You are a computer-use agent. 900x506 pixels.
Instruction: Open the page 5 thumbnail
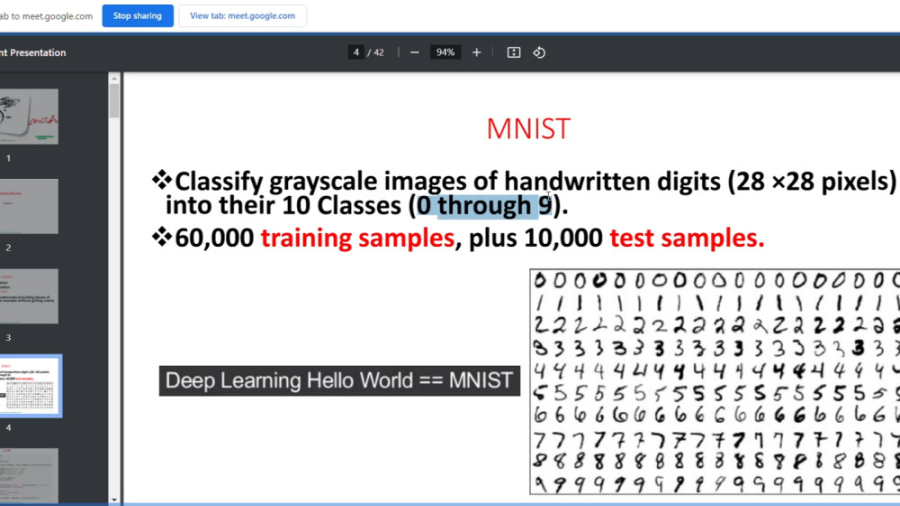(29, 475)
